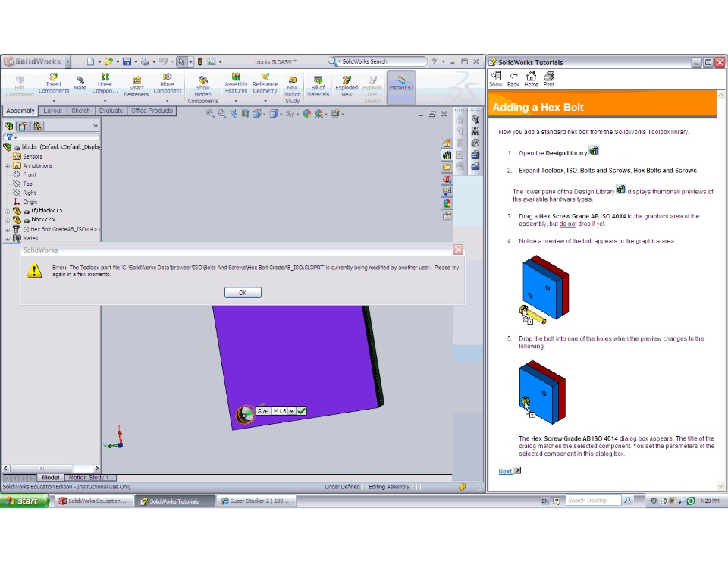Click the Search Desktop field
This screenshot has width=728, height=562.
coord(593,501)
